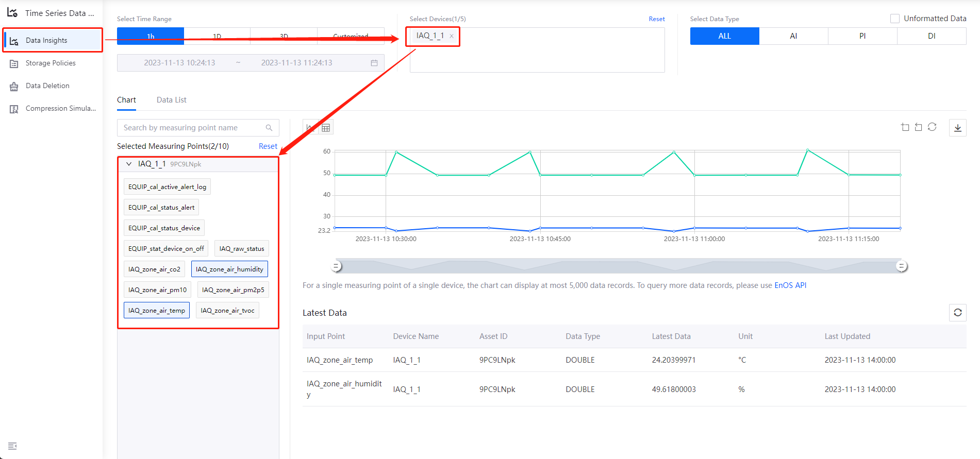The height and width of the screenshot is (459, 980).
Task: Open the Select Devices dropdown box
Action: coord(537,57)
